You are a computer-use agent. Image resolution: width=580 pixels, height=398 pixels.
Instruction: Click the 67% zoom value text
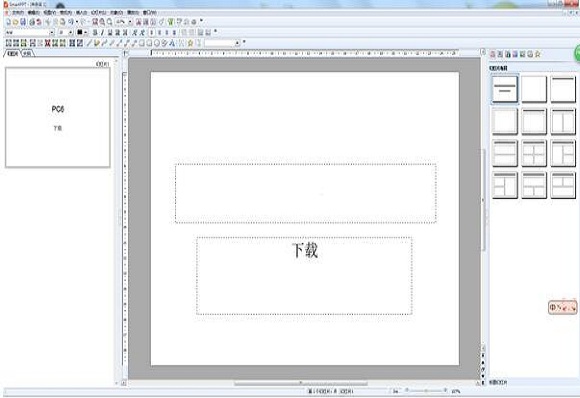[456, 391]
